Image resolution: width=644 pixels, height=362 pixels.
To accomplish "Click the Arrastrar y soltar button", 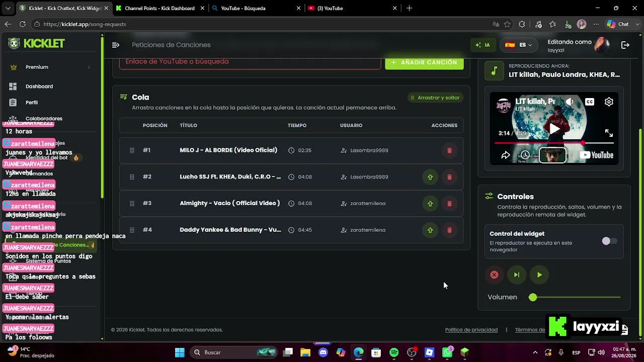I will pos(435,98).
